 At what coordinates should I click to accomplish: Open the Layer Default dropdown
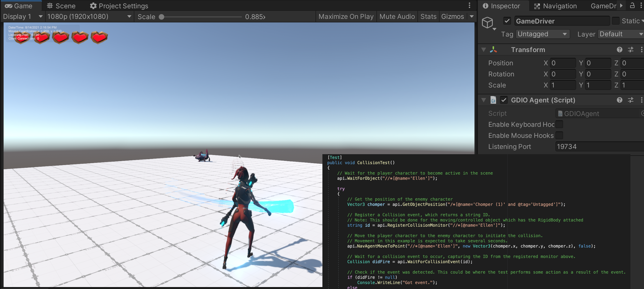[x=621, y=34]
